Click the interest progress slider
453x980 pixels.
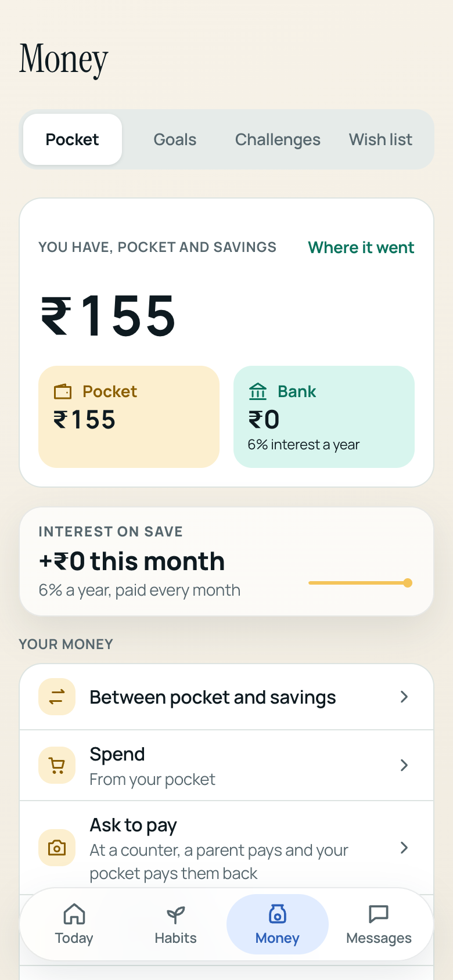point(360,583)
